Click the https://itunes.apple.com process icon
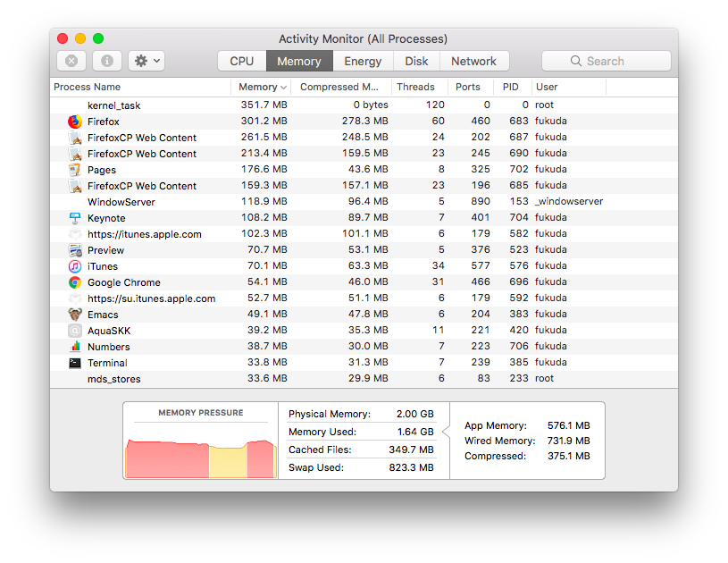728x563 pixels. [x=75, y=234]
